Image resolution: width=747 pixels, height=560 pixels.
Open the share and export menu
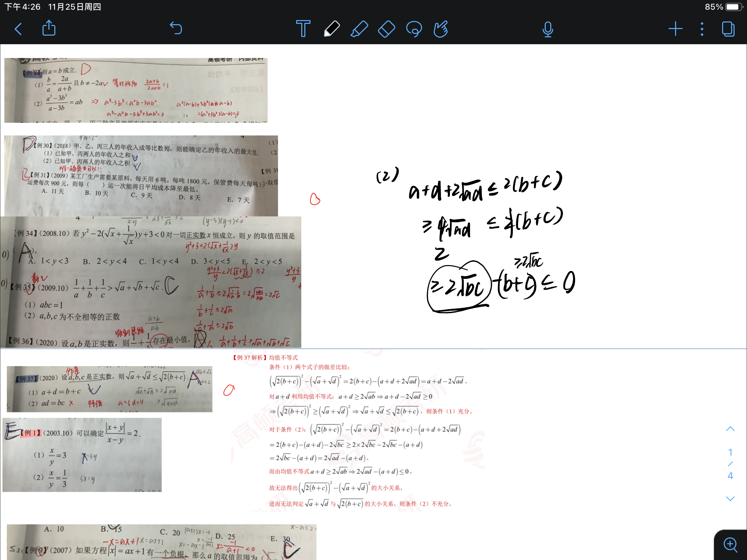pyautogui.click(x=49, y=28)
